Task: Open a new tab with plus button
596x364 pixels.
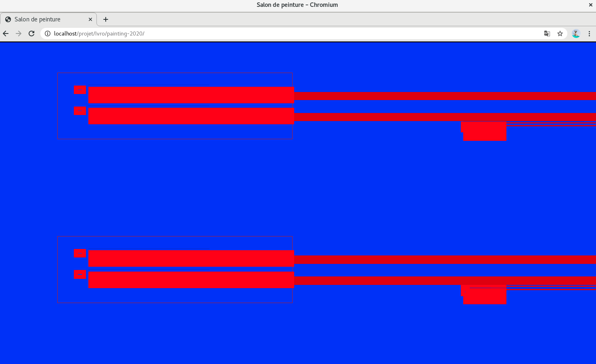Action: (106, 19)
